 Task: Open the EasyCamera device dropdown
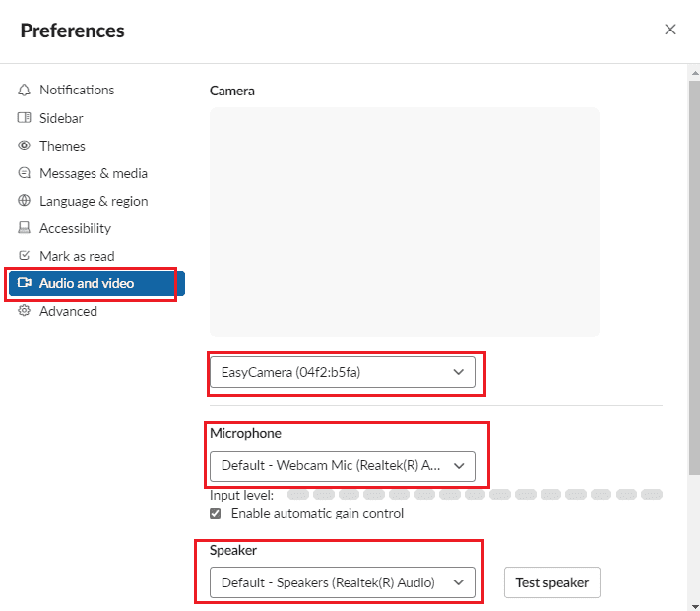[342, 372]
